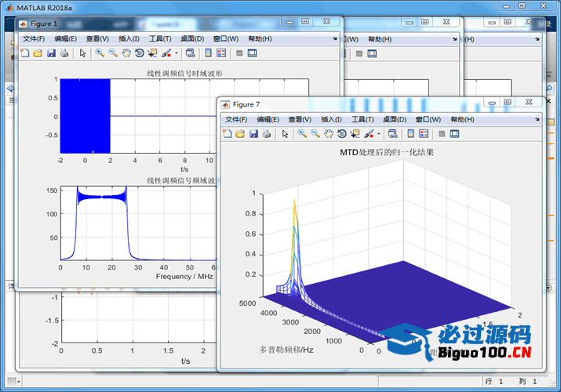This screenshot has height=392, width=561.
Task: Select Brush data tool in Figure 1
Action: (166, 53)
